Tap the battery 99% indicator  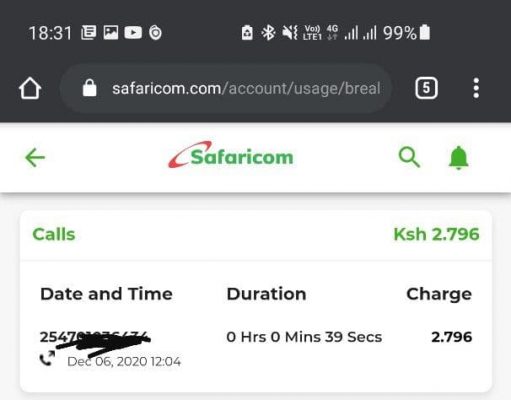(407, 33)
